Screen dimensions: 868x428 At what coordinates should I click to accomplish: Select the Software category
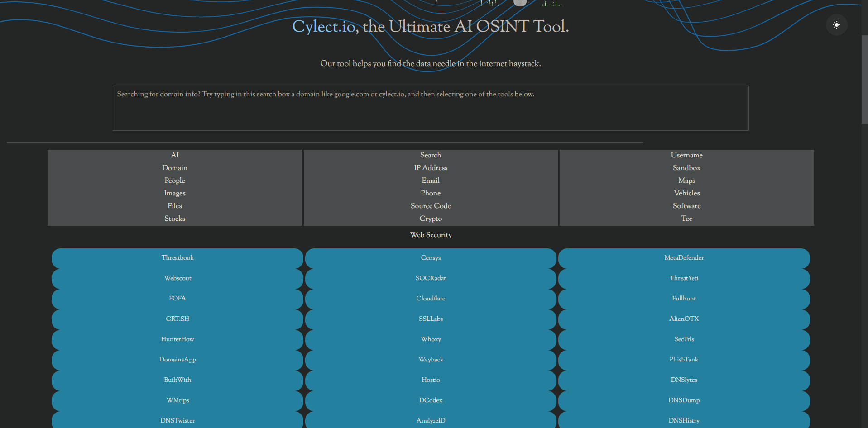point(687,206)
